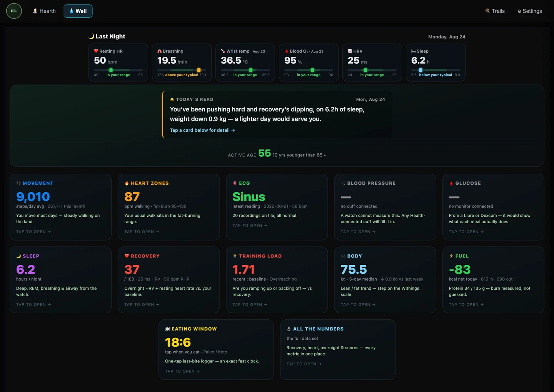Click the moon icon beside Last Night
Image resolution: width=554 pixels, height=392 pixels.
[x=92, y=37]
